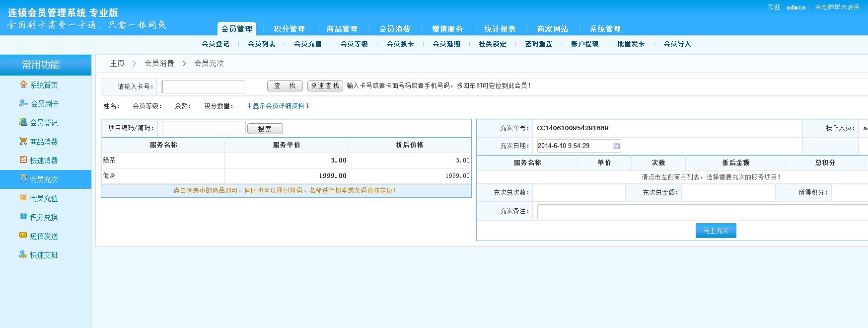Open the 批量发卡 submenu item
This screenshot has width=868, height=328.
(x=631, y=44)
